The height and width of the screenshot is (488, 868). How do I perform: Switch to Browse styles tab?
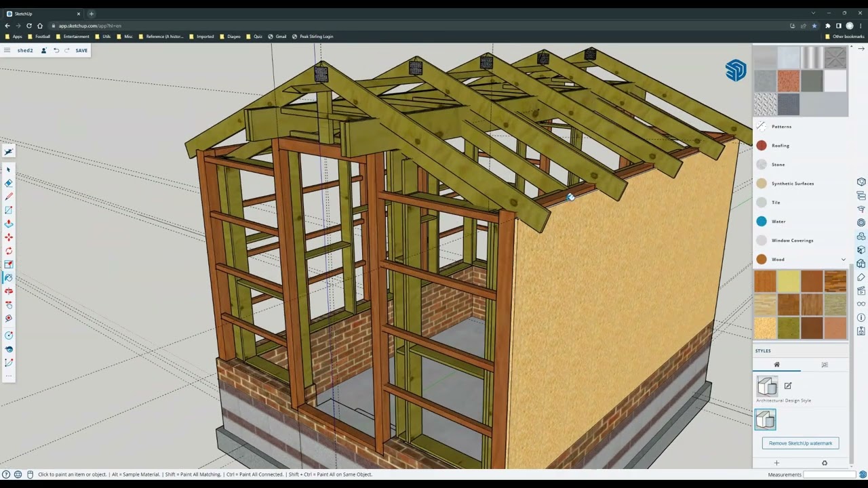point(825,365)
